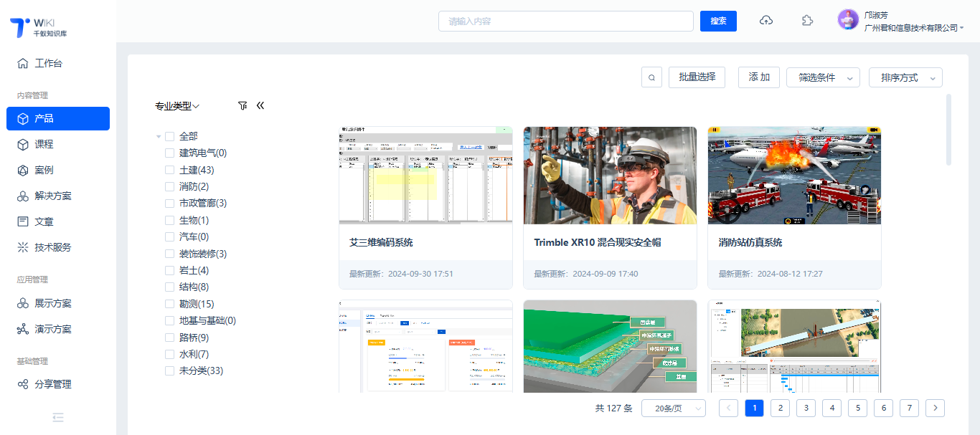Click the user avatar picture
The height and width of the screenshot is (435, 980).
click(x=848, y=19)
